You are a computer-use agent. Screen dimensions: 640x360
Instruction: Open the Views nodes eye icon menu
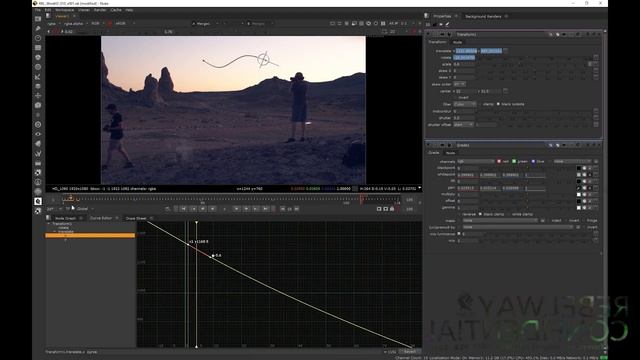[x=38, y=134]
